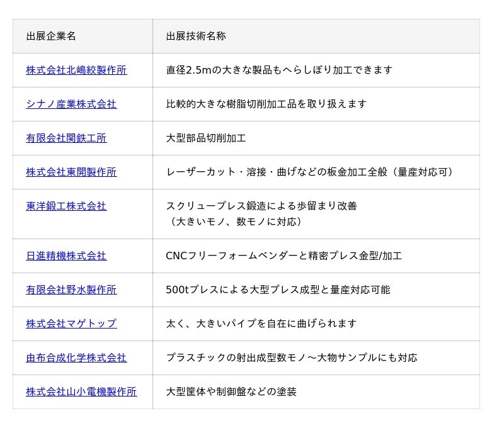Open 株式会社マゲトップ company link
Screen dimensions: 504x428
tap(71, 324)
